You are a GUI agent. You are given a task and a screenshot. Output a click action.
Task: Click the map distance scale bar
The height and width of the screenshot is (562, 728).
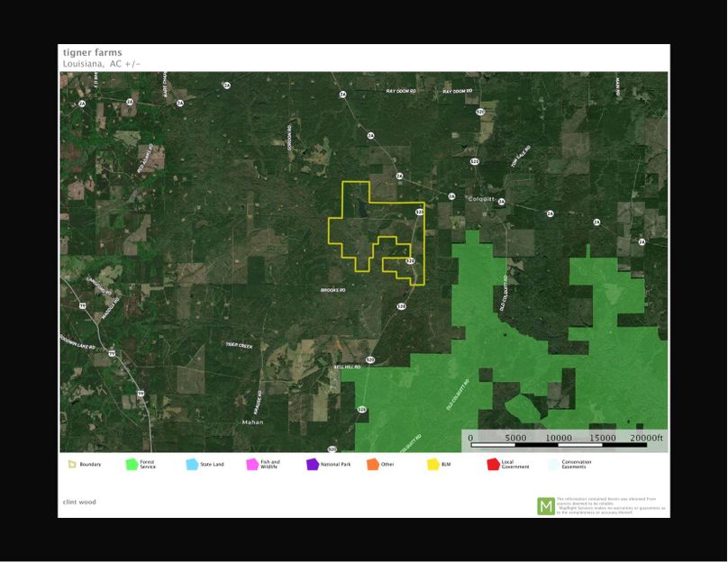click(566, 444)
